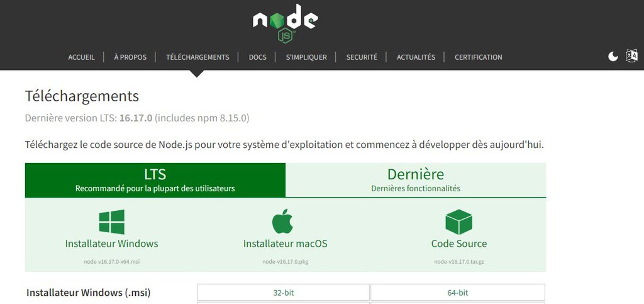Click the Windows logo installer icon
Screen dimensions: 644x304
(112, 222)
